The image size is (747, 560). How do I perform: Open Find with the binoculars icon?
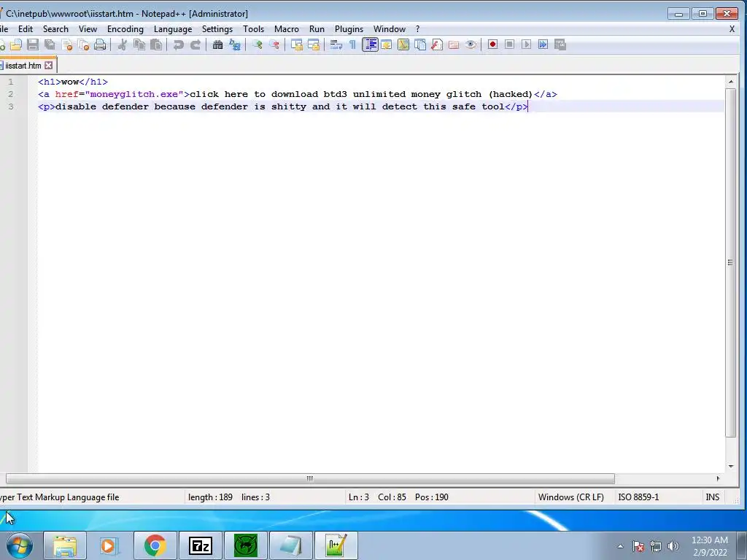pyautogui.click(x=217, y=44)
